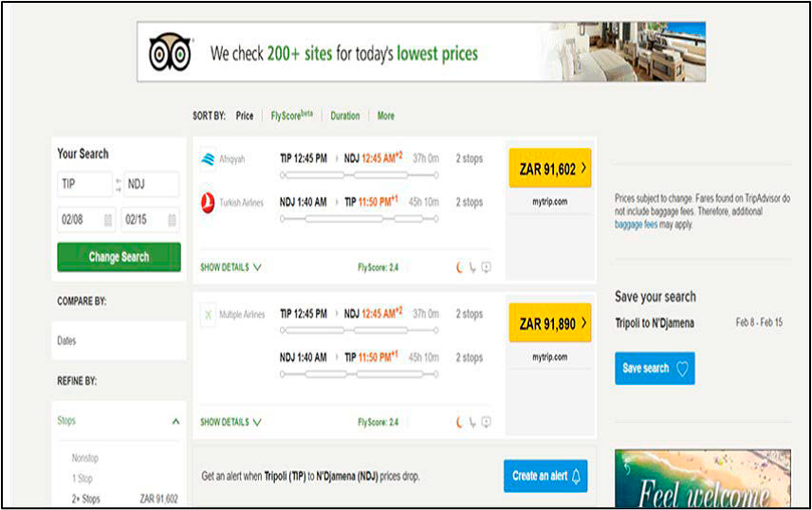Click the TIP origin airport field

point(83,185)
